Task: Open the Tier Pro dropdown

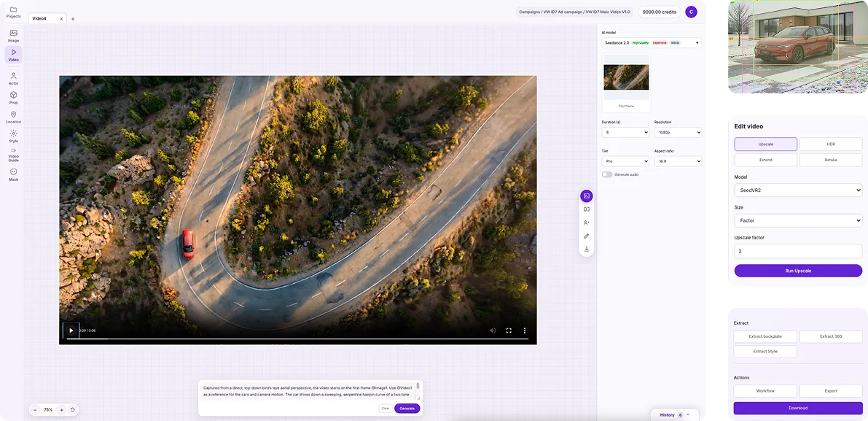Action: pos(625,161)
